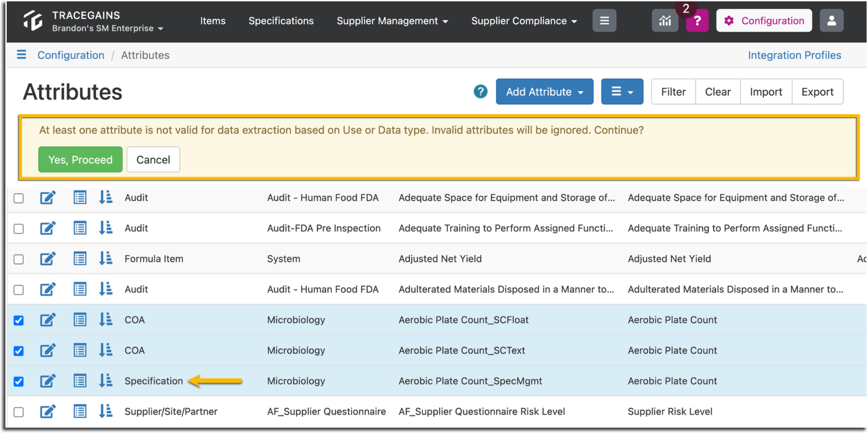
Task: Click the Configuration breadcrumb link
Action: pyautogui.click(x=71, y=55)
